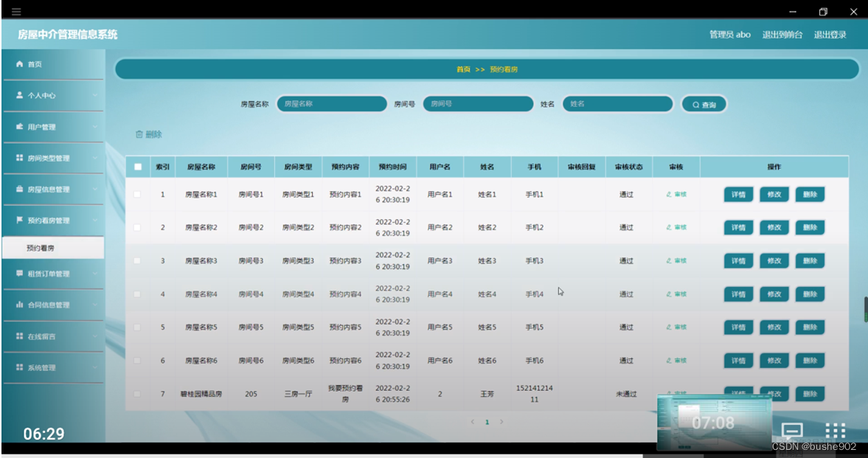The width and height of the screenshot is (868, 458).
Task: Expand the 在线留言 chevron
Action: click(x=95, y=336)
